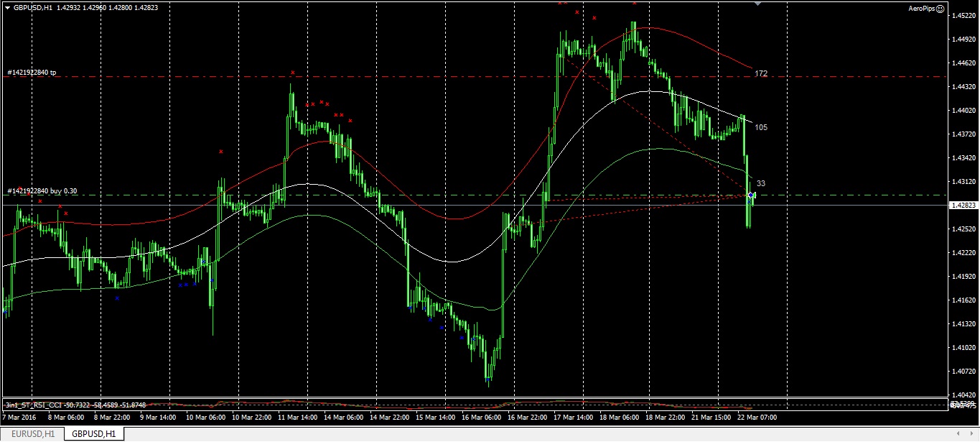Click the gray chart shift triangle marker
Screen dimensions: 980x442
pos(757,3)
